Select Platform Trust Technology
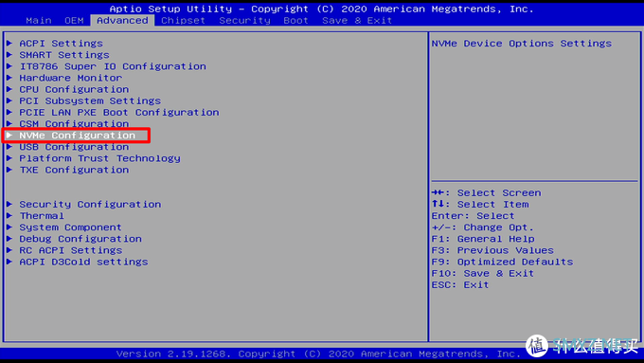This screenshot has height=363, width=644. 99,158
